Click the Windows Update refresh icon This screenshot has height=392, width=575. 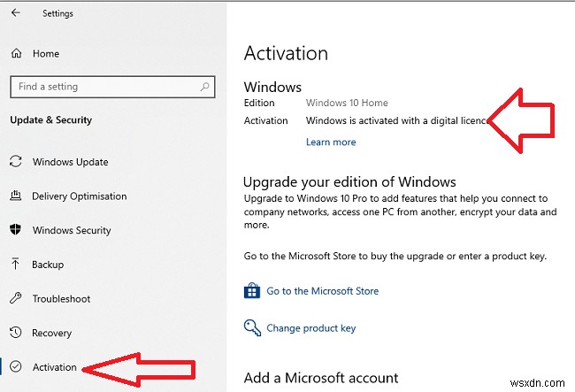(x=15, y=162)
